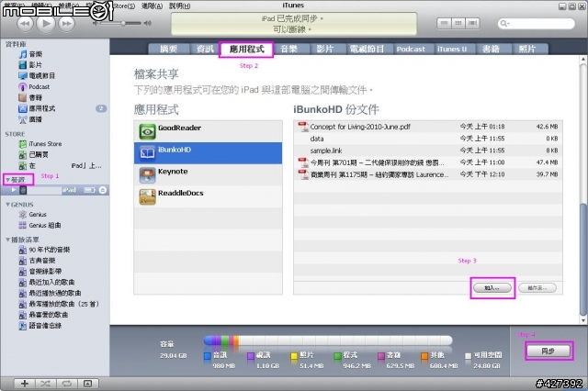Play the current track
This screenshot has height=391, width=588.
click(x=46, y=23)
